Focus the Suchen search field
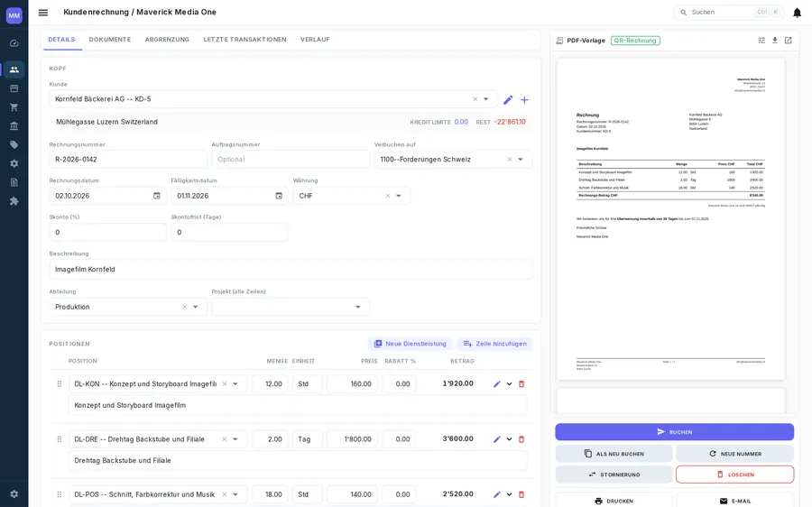 pos(729,13)
